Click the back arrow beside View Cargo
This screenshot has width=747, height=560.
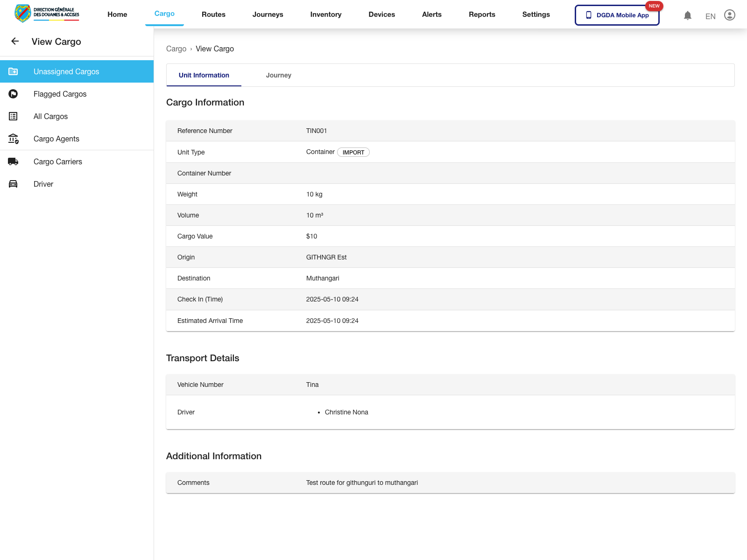[15, 42]
